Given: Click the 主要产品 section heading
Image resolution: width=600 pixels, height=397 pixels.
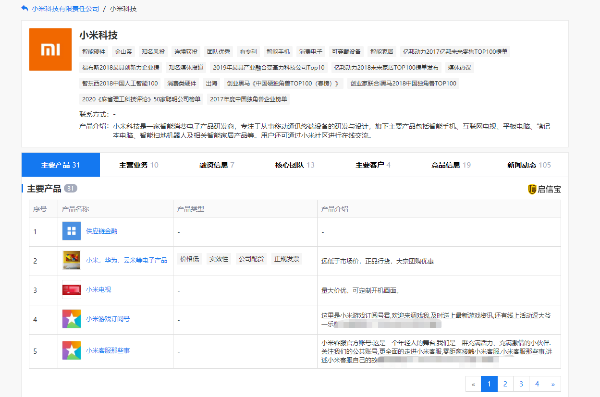Looking at the screenshot, I should (x=44, y=189).
